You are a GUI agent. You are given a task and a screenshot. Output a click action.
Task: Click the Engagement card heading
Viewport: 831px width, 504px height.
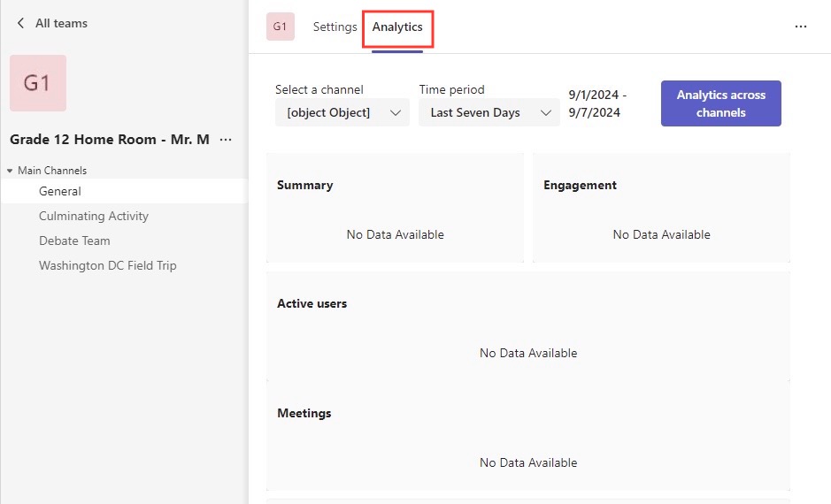click(580, 186)
